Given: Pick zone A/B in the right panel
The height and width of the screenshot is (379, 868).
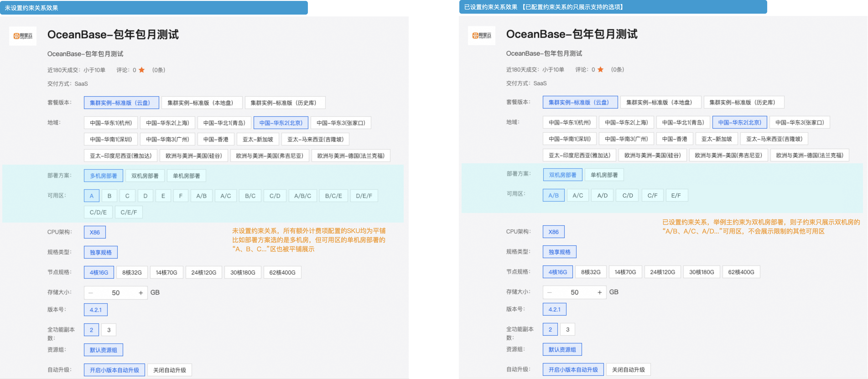Looking at the screenshot, I should click(554, 195).
